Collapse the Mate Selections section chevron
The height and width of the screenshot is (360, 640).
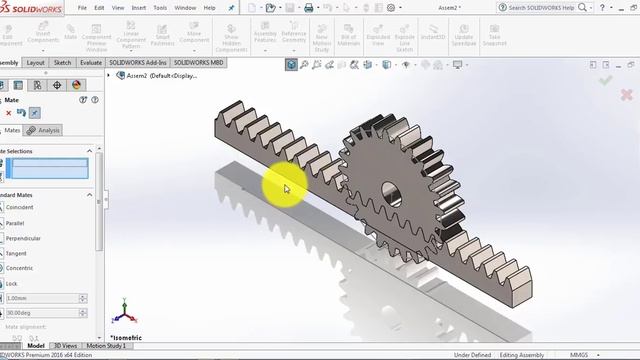pyautogui.click(x=89, y=151)
